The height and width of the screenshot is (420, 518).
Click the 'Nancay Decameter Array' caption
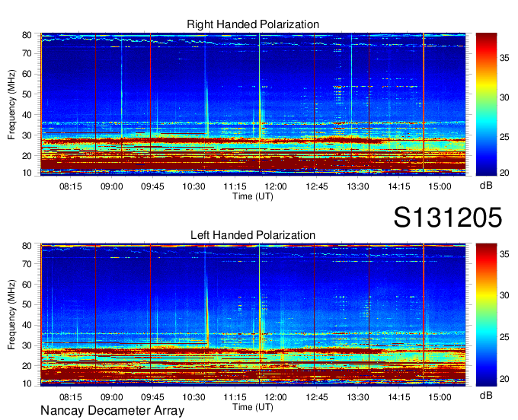[112, 411]
